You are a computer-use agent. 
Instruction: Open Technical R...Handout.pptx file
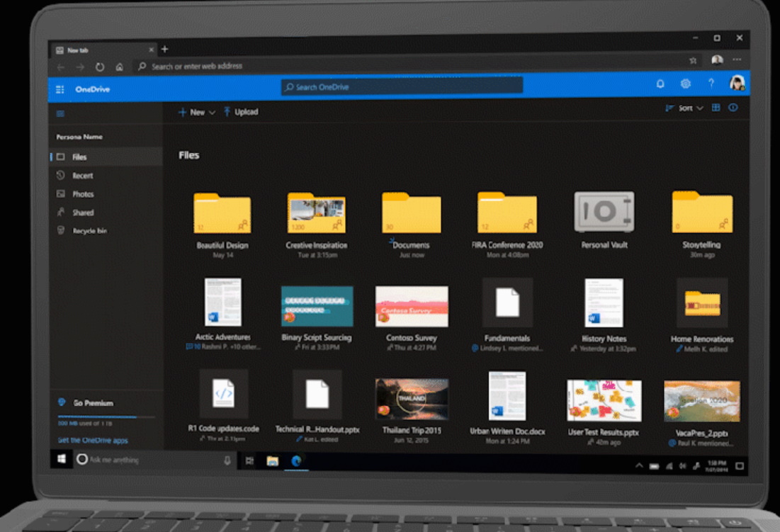coord(317,395)
